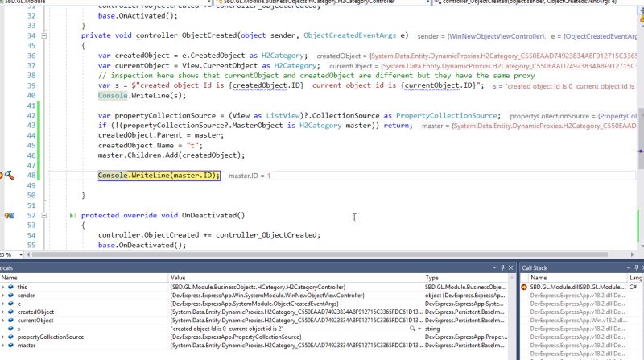Click the Name column header in Call Stack

(x=578, y=278)
